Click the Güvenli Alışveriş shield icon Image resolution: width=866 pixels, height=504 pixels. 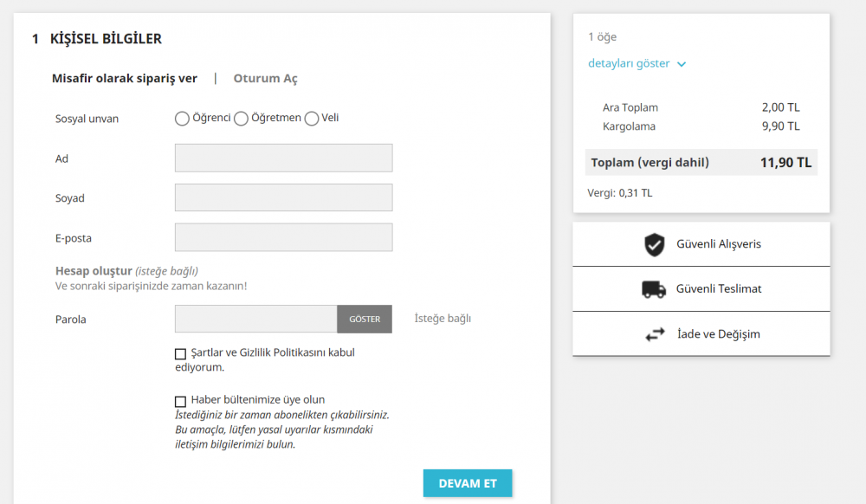pyautogui.click(x=655, y=244)
